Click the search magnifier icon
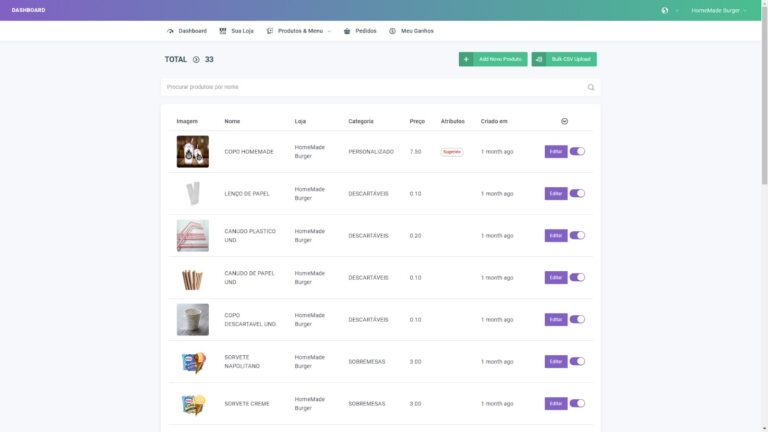The image size is (768, 432). pos(591,87)
